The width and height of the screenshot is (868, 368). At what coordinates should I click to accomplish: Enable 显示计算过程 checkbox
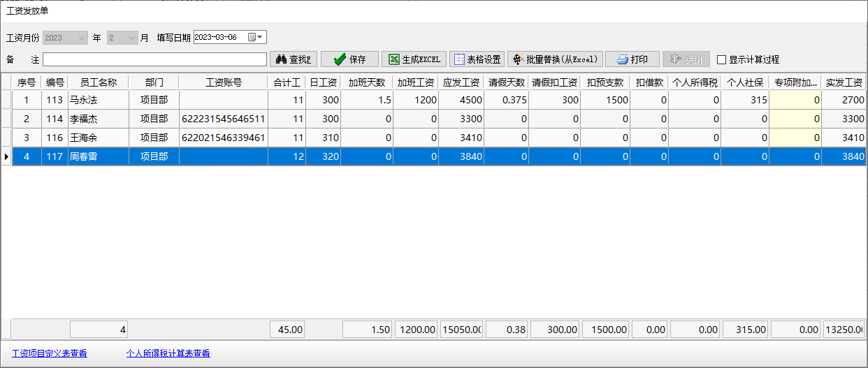(722, 60)
